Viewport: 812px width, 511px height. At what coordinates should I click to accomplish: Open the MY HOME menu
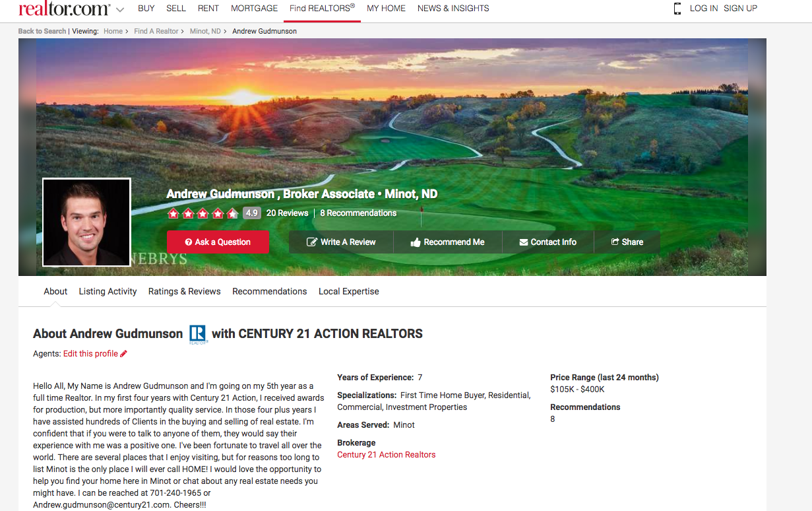387,9
